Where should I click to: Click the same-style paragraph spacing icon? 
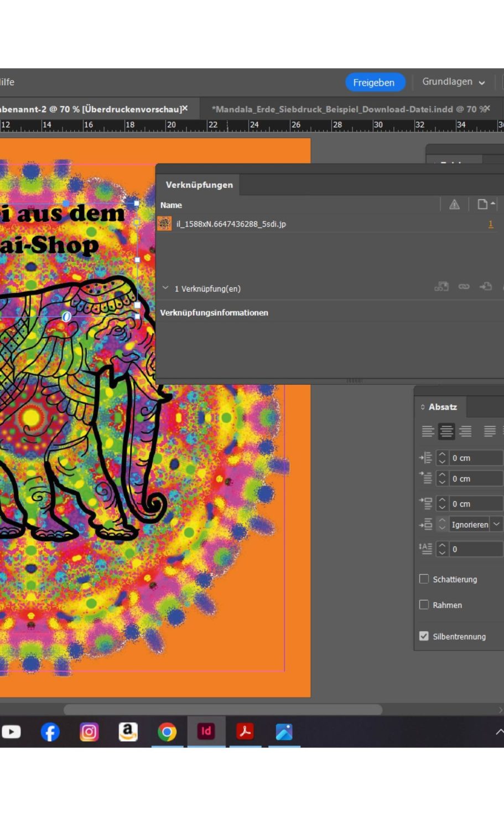click(x=425, y=524)
